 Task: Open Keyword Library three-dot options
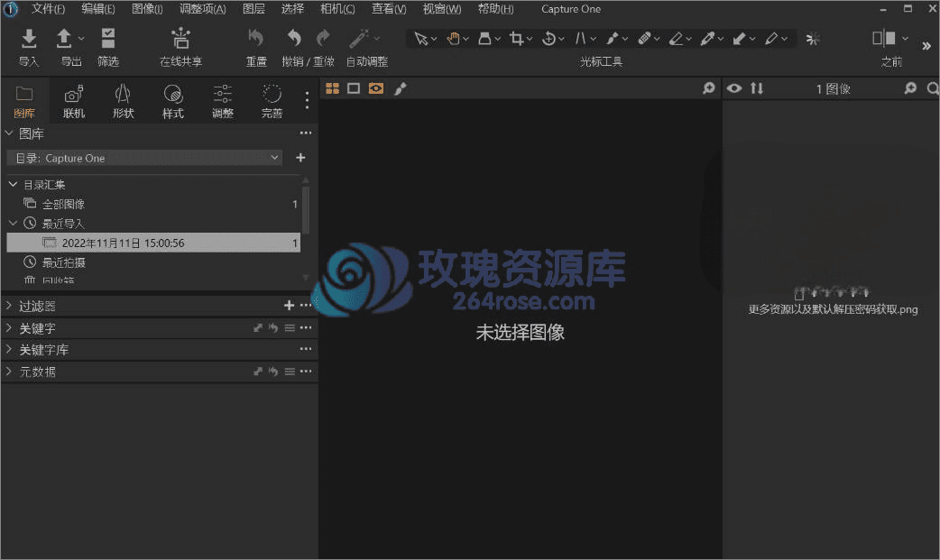click(306, 349)
